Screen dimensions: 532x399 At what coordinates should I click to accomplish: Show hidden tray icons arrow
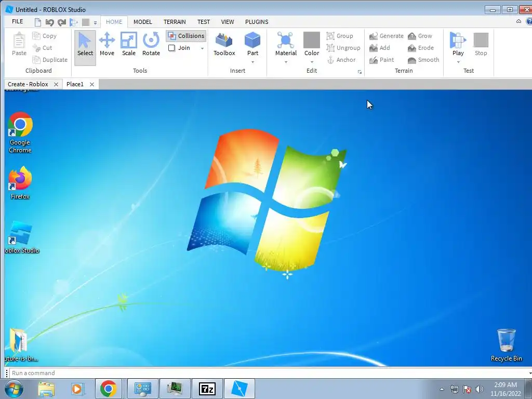[x=442, y=389]
